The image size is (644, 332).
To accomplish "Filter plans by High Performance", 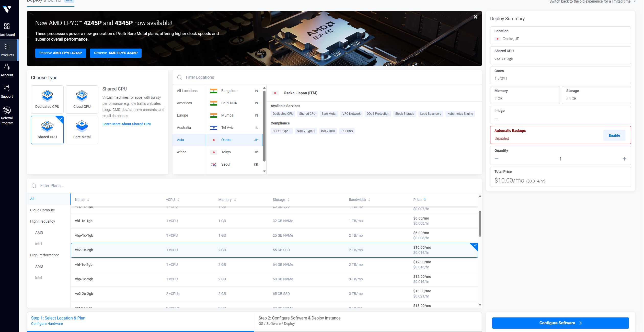I will coord(49,255).
